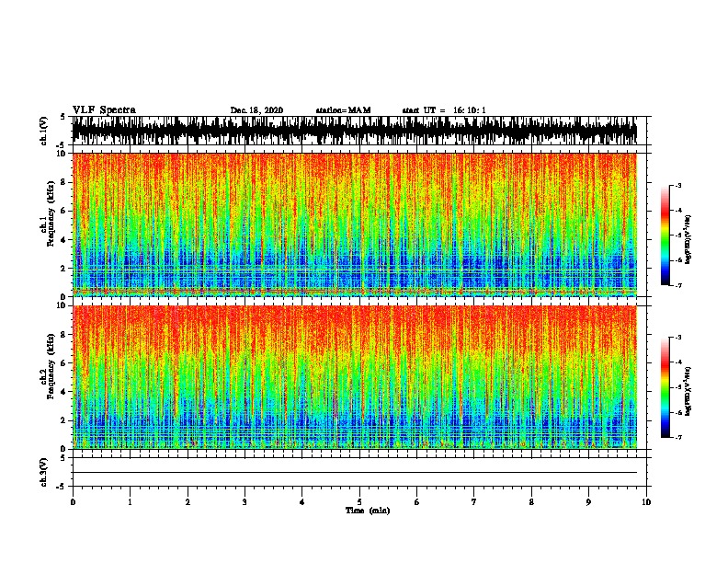Click time-axis tick label '3'
728x563 pixels.
(x=245, y=502)
